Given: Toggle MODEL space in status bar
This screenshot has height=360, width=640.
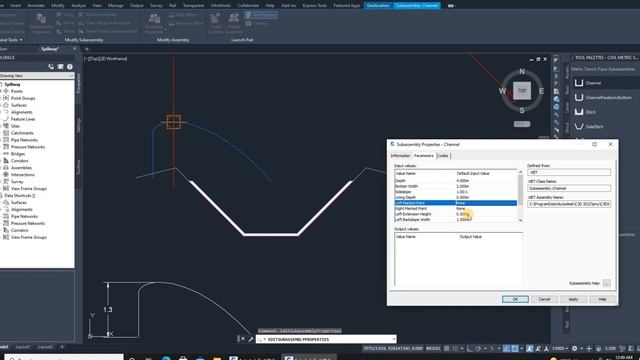Looking at the screenshot, I should point(433,349).
